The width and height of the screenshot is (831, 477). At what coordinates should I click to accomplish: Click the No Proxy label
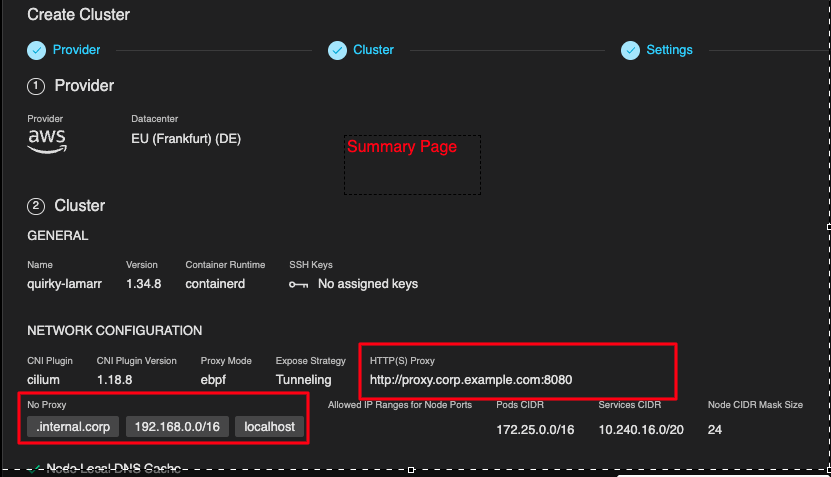pos(47,405)
